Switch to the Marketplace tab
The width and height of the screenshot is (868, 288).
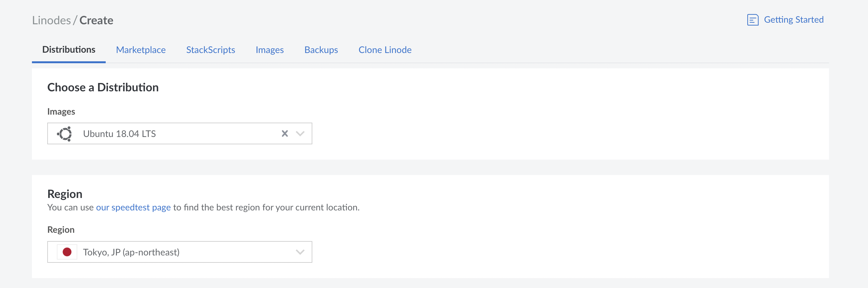click(141, 50)
